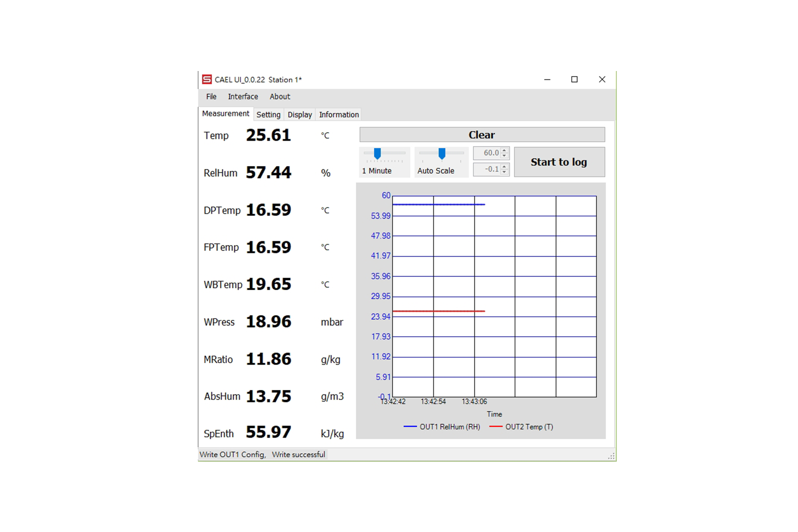Click the CAEL UI app icon in title bar
The height and width of the screenshot is (532, 798).
point(207,79)
